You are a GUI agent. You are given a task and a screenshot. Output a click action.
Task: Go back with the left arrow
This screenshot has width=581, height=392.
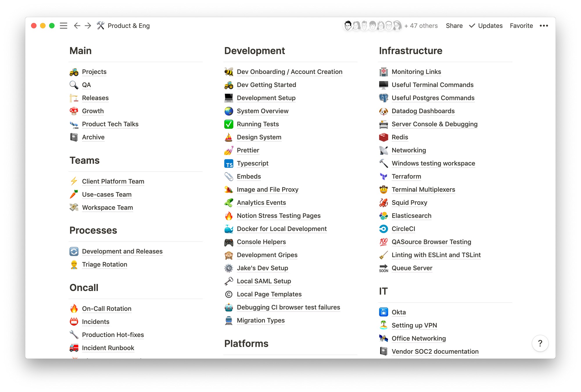[77, 26]
